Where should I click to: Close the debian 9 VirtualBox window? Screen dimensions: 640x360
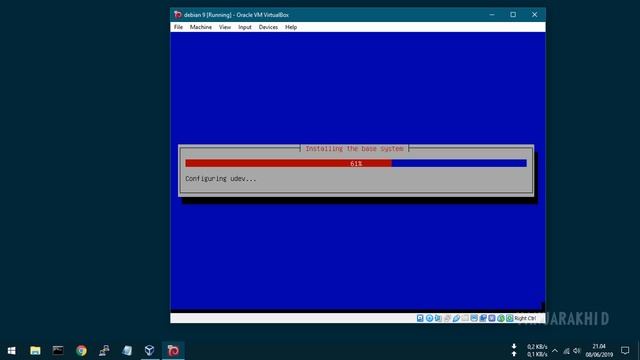534,15
